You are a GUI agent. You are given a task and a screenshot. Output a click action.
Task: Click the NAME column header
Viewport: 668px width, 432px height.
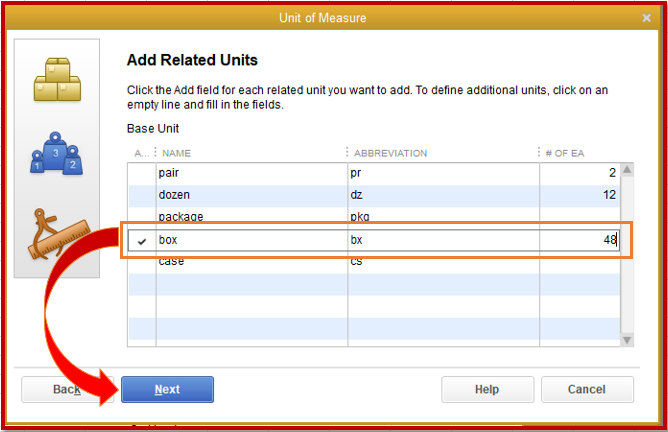point(176,153)
